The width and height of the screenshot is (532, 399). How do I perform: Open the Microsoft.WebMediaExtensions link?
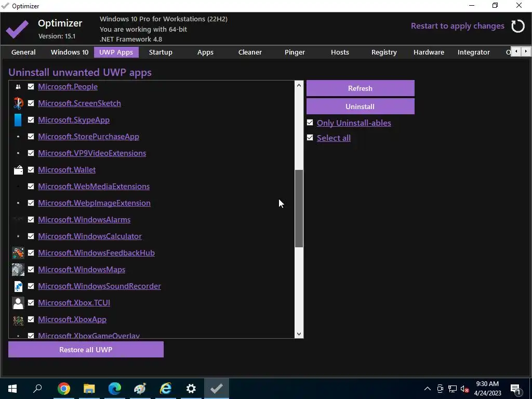pos(94,187)
